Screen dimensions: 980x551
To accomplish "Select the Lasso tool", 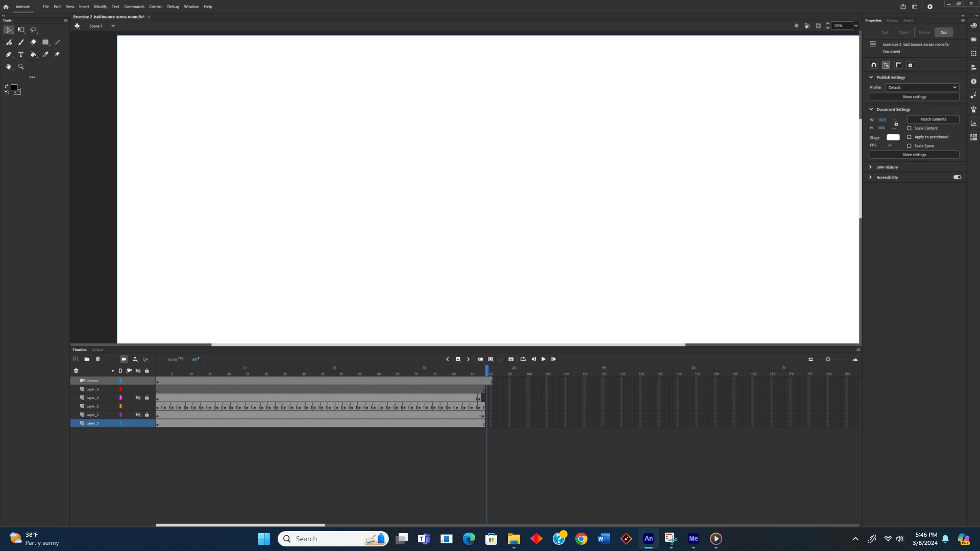I will [x=33, y=30].
